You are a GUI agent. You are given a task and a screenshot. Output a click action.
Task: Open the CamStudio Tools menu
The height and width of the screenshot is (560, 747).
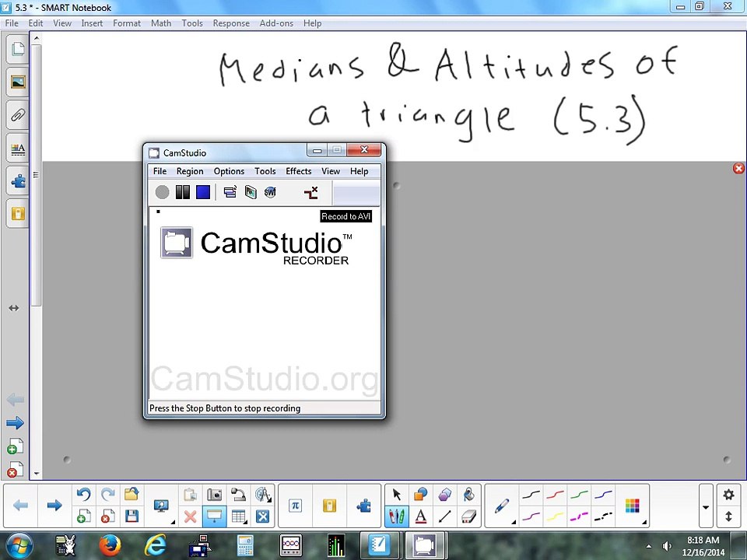point(265,171)
